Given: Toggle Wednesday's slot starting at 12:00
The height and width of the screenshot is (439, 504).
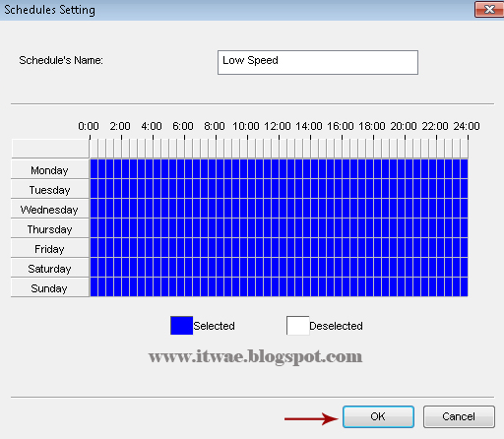Looking at the screenshot, I should click(283, 209).
